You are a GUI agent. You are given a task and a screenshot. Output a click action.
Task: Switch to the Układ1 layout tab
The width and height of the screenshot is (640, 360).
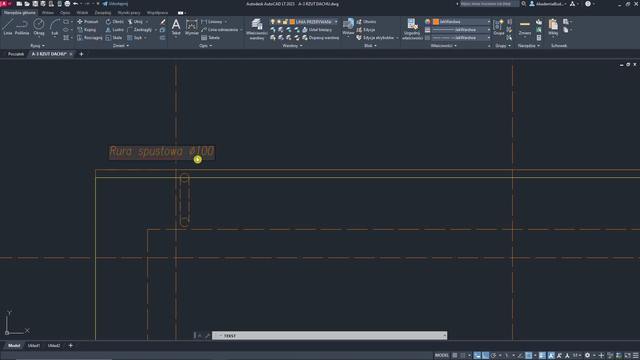click(x=34, y=346)
